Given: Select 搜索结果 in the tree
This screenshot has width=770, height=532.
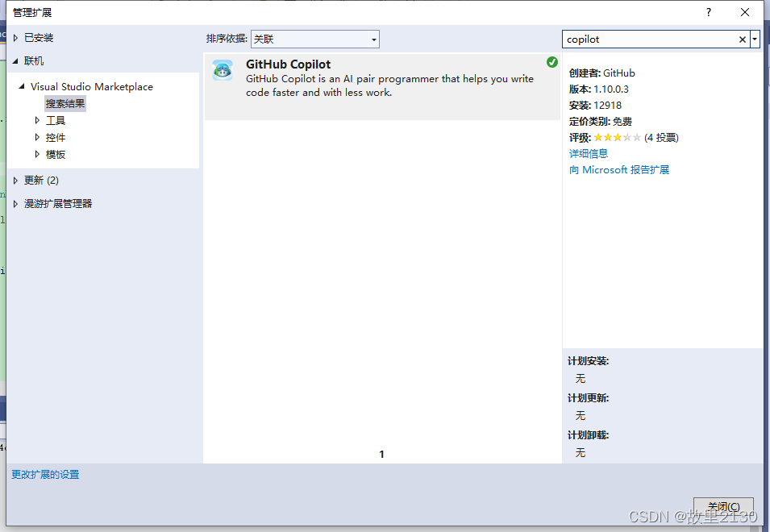Looking at the screenshot, I should click(x=65, y=103).
